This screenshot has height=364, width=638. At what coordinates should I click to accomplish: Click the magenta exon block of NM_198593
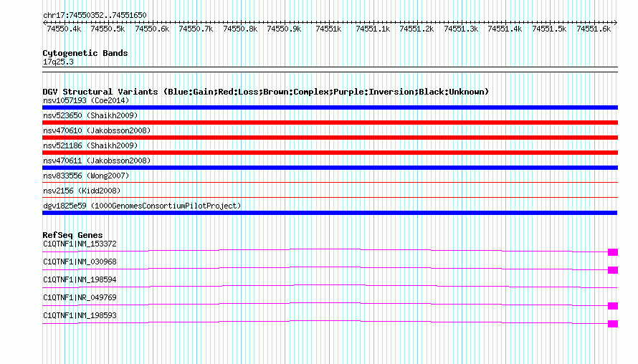coord(613,324)
